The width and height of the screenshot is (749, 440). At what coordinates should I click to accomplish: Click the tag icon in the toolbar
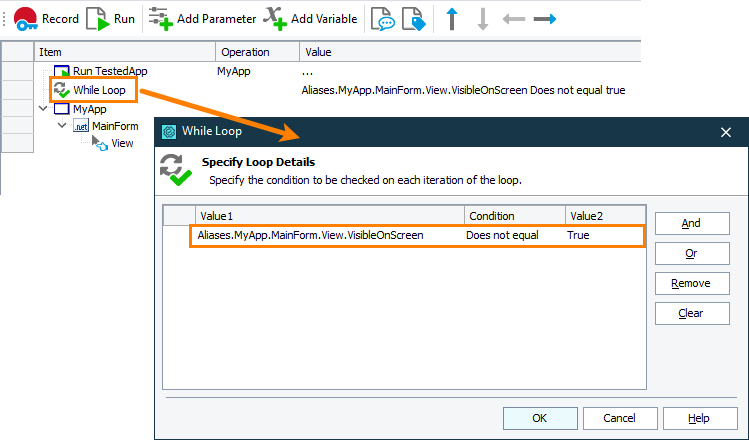point(413,19)
